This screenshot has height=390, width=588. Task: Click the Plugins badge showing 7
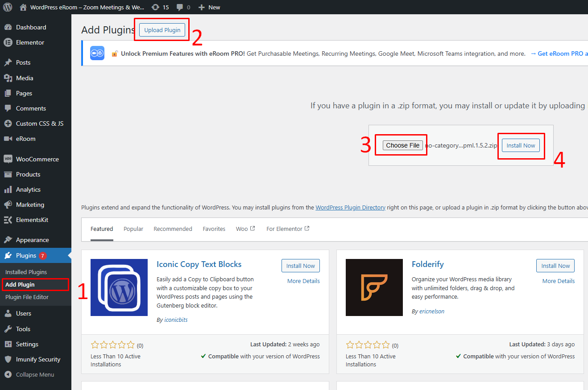pyautogui.click(x=42, y=256)
